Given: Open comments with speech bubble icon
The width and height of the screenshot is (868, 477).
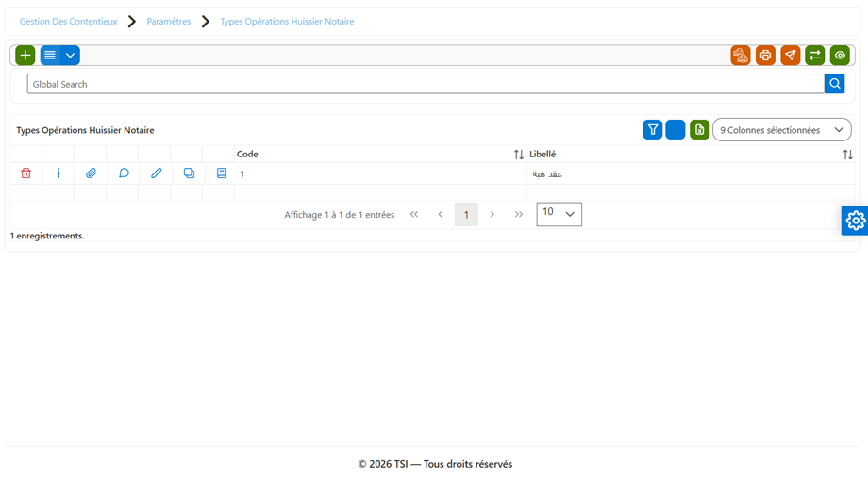Looking at the screenshot, I should pos(124,173).
